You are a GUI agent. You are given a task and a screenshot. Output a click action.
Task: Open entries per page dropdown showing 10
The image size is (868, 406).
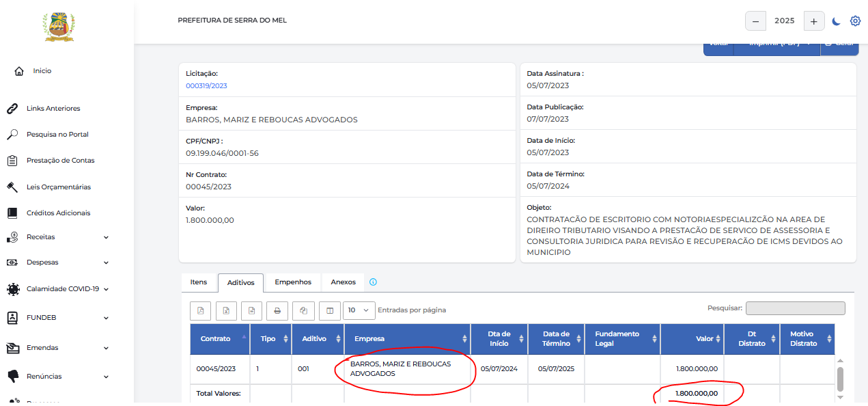coord(359,310)
